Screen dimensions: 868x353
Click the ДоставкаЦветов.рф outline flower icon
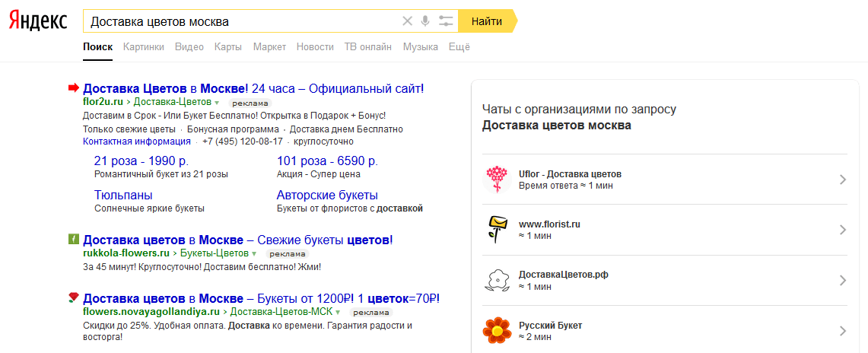pyautogui.click(x=497, y=280)
